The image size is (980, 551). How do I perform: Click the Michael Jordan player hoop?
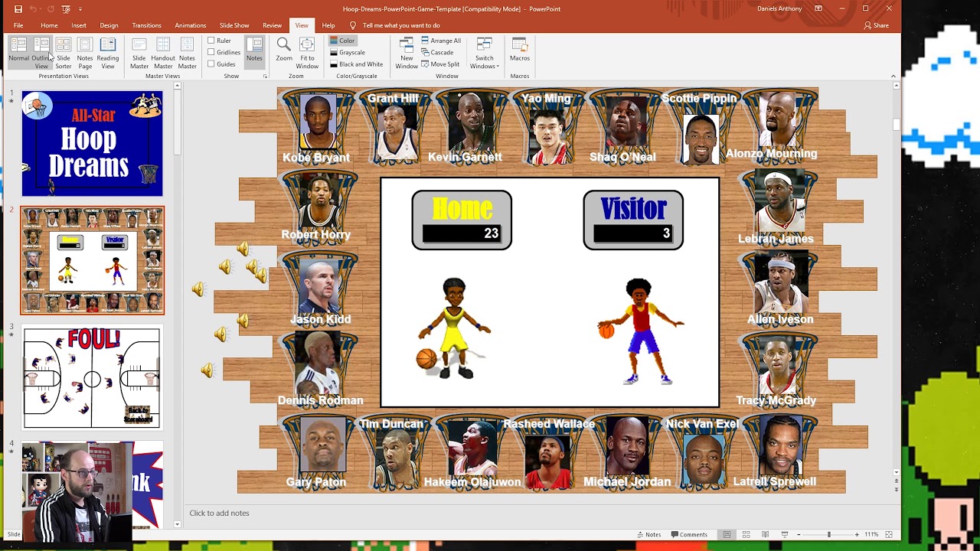(x=627, y=452)
